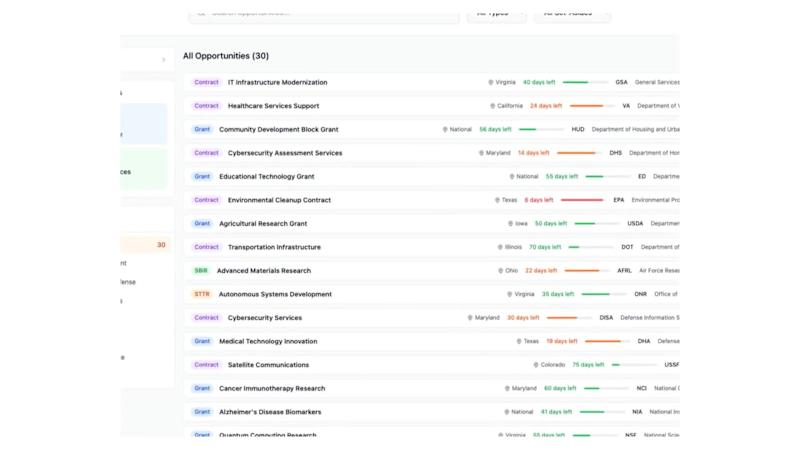This screenshot has height=450, width=800.
Task: Click the pin icon in Cybersecurity Assessment Services row
Action: (481, 153)
